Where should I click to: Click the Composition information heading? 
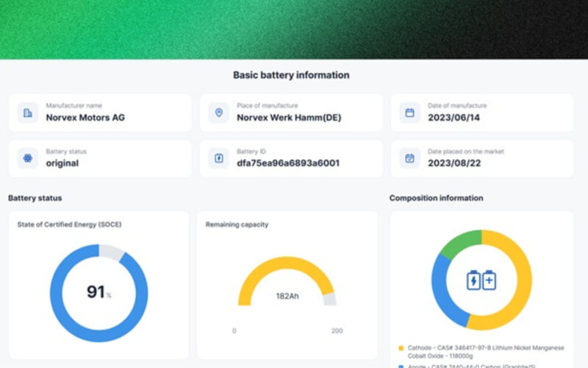(436, 198)
